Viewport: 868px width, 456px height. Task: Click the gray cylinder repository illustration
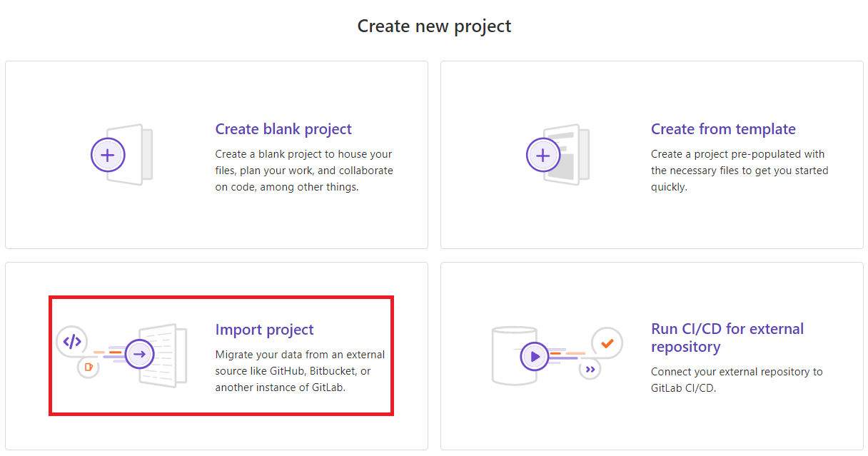click(514, 355)
